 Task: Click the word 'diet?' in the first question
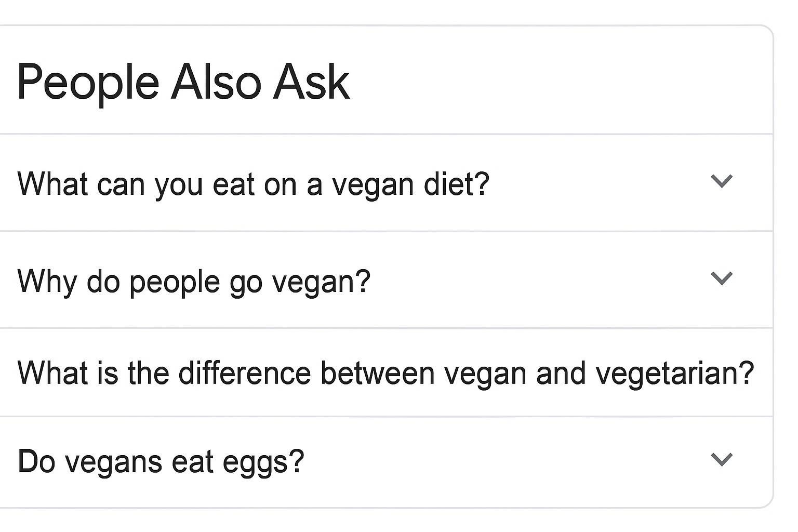[457, 184]
